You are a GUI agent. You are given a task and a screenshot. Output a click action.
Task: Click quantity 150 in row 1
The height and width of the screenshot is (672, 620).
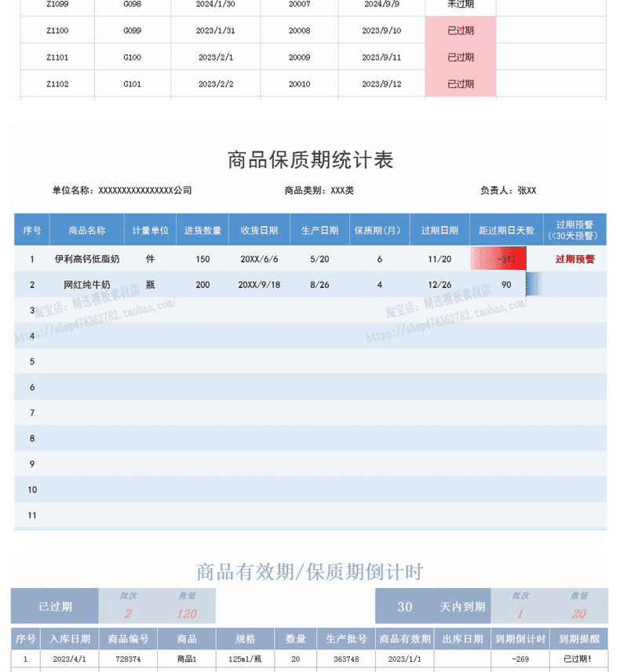pos(202,259)
